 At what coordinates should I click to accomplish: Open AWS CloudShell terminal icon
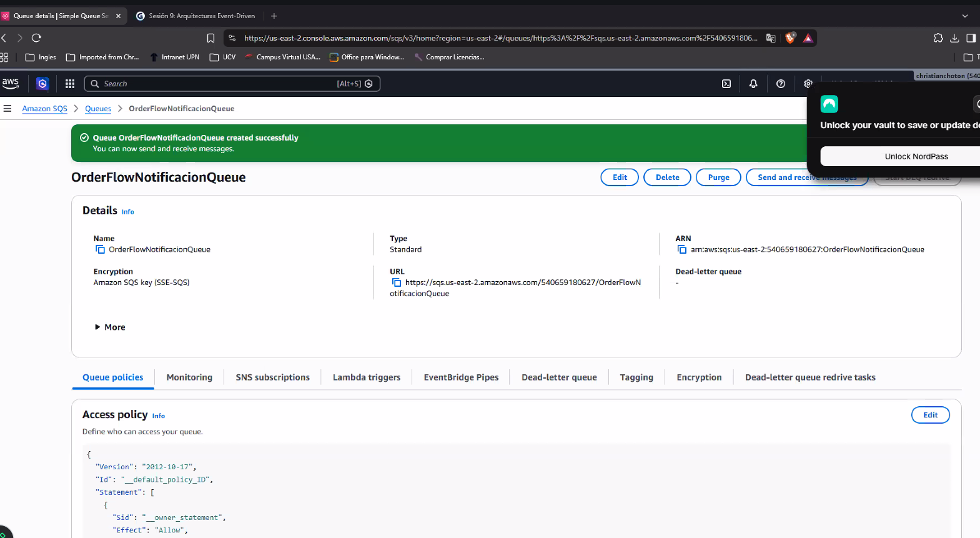click(726, 84)
